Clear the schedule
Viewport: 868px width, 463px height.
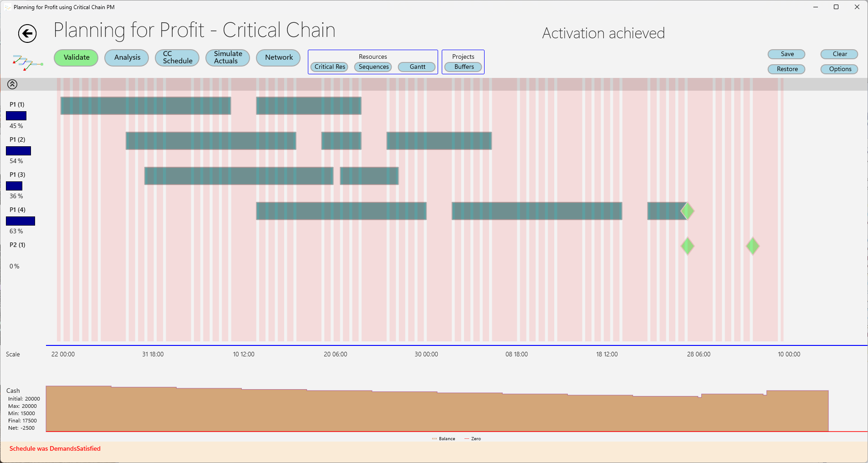(839, 54)
